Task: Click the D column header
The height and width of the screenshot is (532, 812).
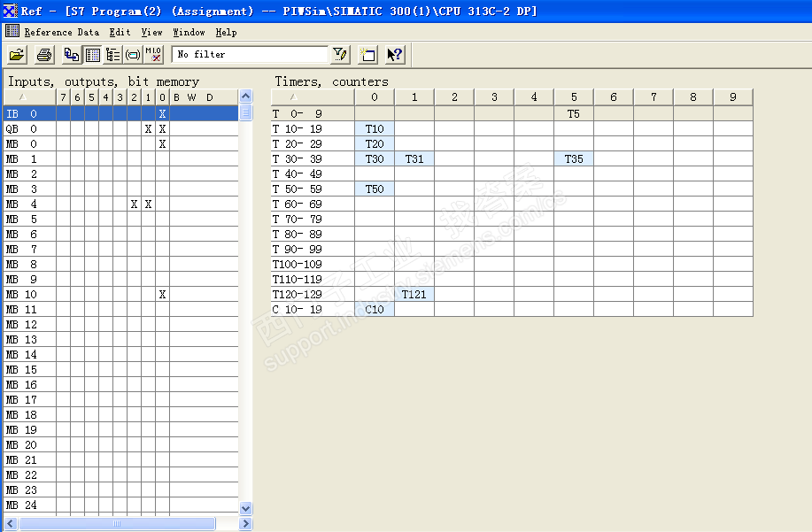Action: pos(210,97)
